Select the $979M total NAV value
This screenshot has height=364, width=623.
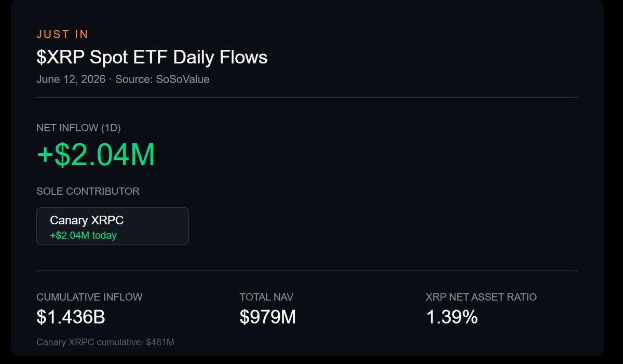click(268, 317)
